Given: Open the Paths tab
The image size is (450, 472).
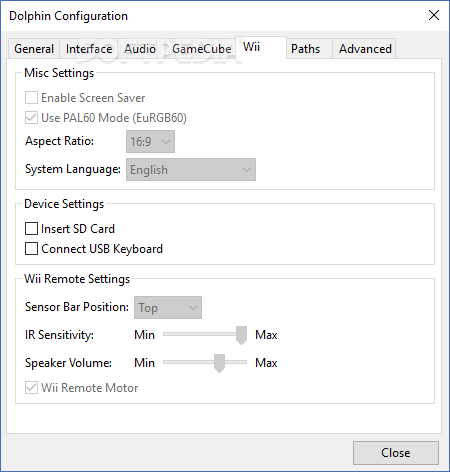Looking at the screenshot, I should (x=309, y=49).
